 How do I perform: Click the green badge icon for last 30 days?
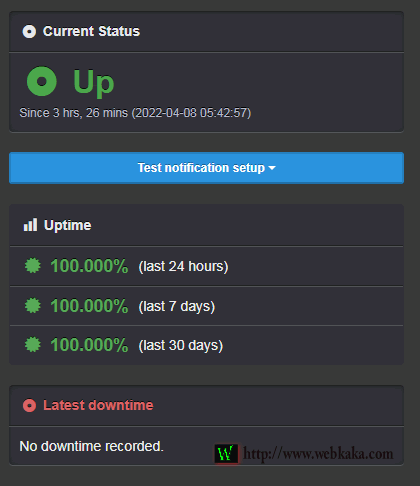[x=33, y=344]
